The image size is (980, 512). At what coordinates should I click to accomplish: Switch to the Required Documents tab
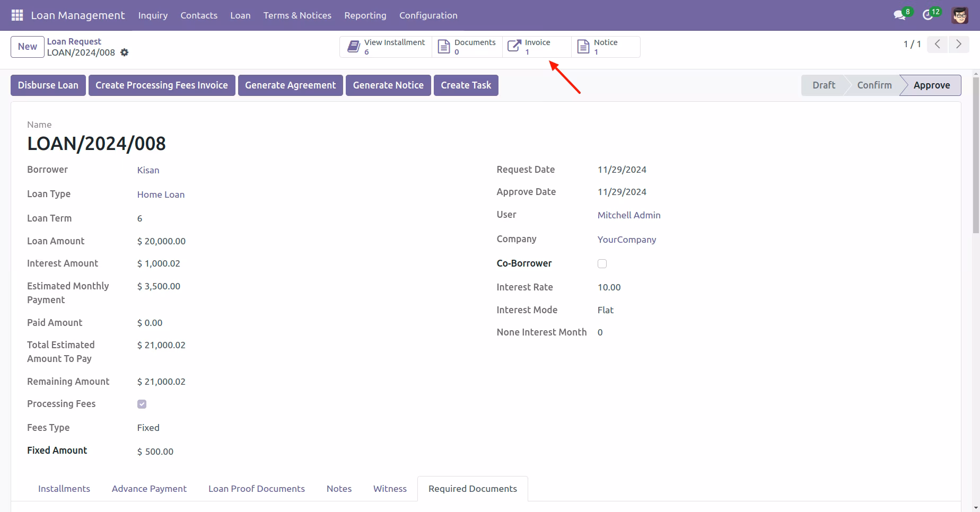(472, 489)
